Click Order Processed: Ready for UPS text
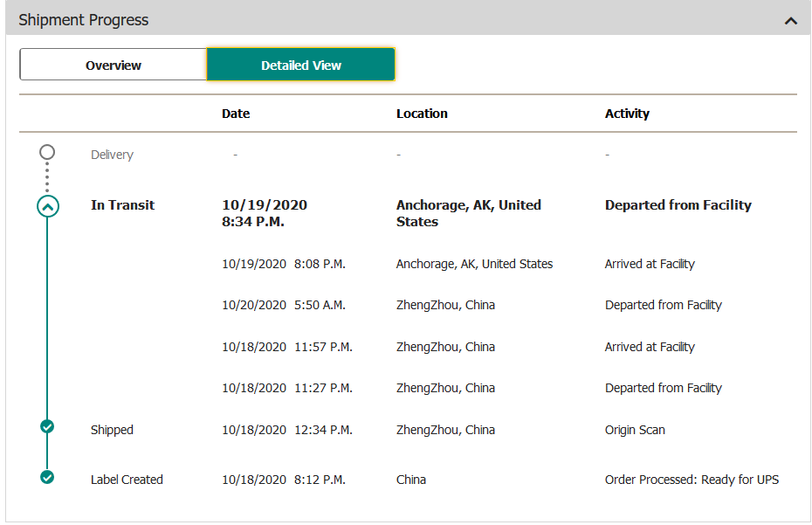Screen dimensions: 812x525 click(x=692, y=480)
